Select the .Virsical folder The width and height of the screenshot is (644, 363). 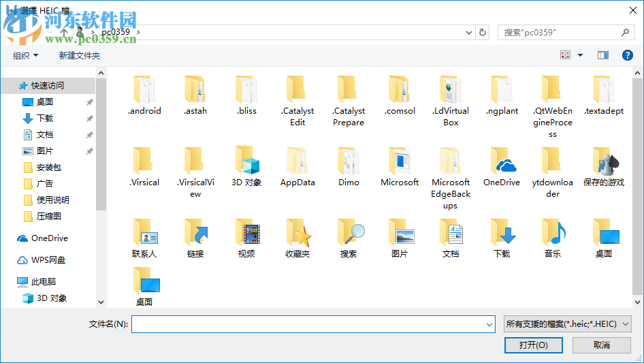pos(144,166)
